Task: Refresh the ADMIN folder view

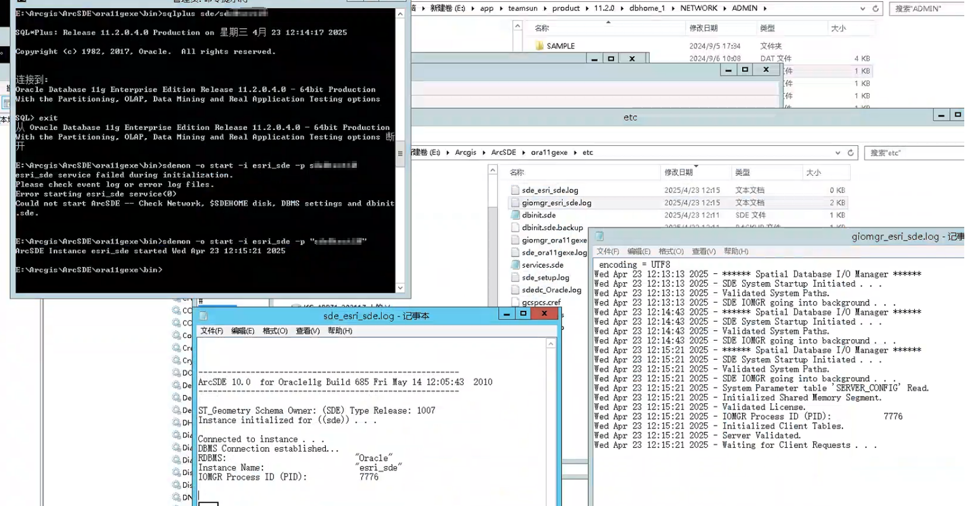Action: point(875,8)
